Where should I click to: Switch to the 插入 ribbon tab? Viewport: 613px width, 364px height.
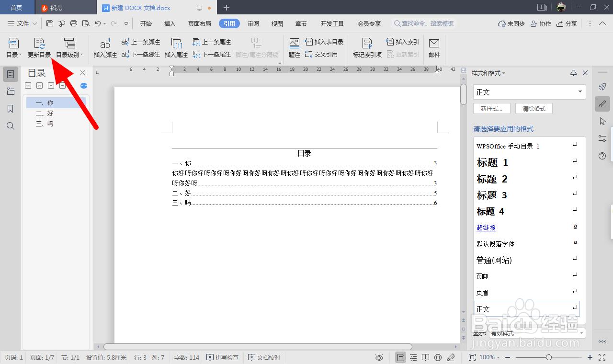[170, 23]
